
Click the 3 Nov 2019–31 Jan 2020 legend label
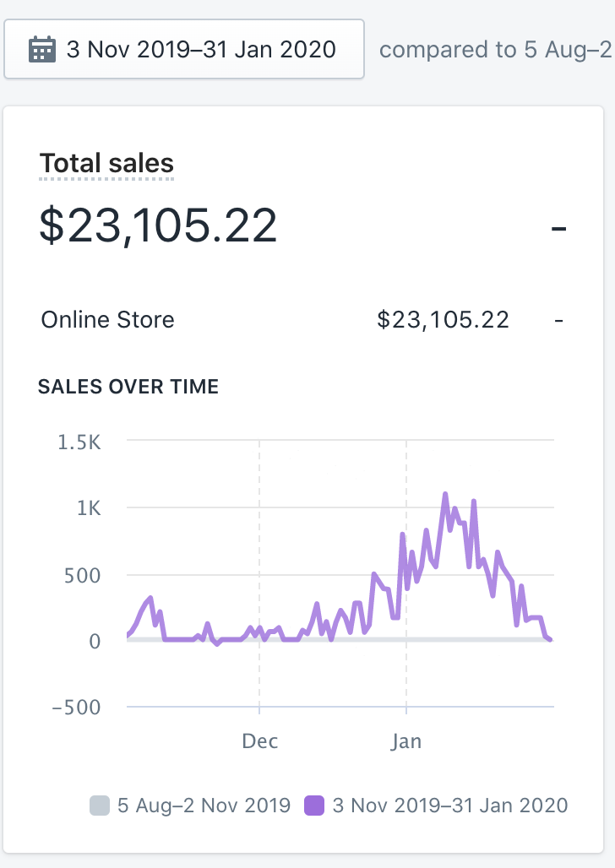[x=450, y=806]
